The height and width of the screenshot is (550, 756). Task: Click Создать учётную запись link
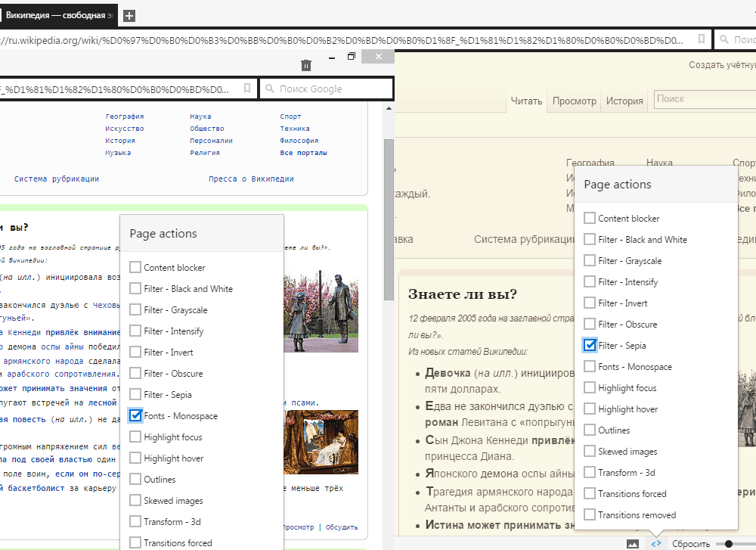722,64
